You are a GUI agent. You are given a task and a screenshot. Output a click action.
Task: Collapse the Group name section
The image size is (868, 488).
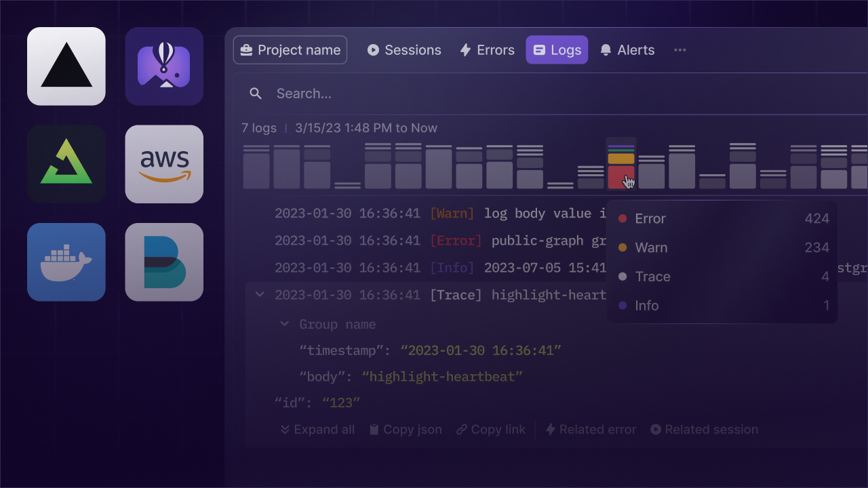[285, 324]
